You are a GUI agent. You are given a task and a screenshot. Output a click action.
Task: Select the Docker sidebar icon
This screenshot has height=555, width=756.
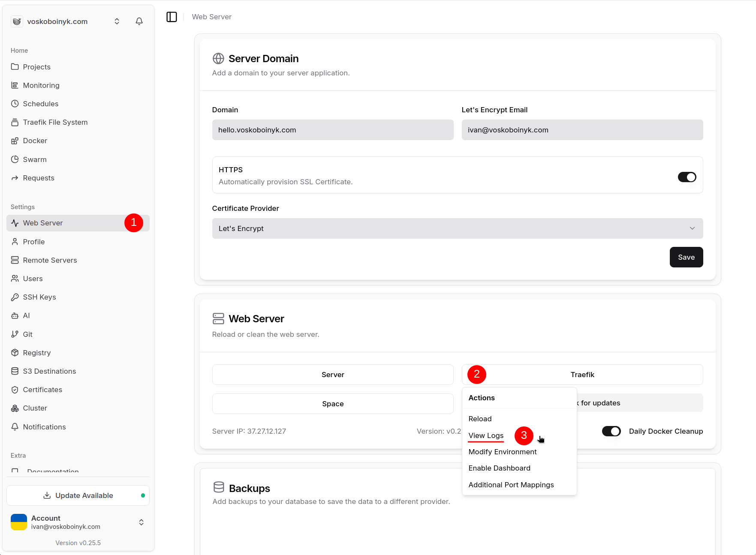coord(15,141)
